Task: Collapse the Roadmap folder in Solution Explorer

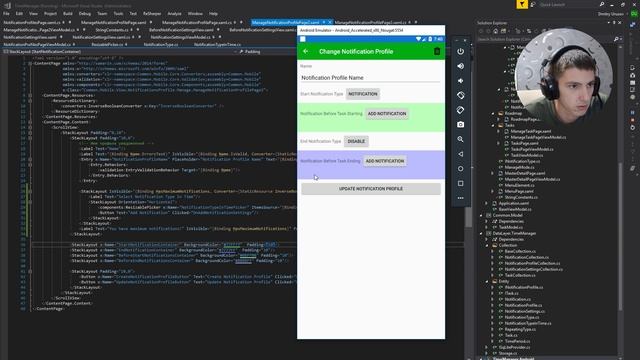Action: click(x=493, y=113)
